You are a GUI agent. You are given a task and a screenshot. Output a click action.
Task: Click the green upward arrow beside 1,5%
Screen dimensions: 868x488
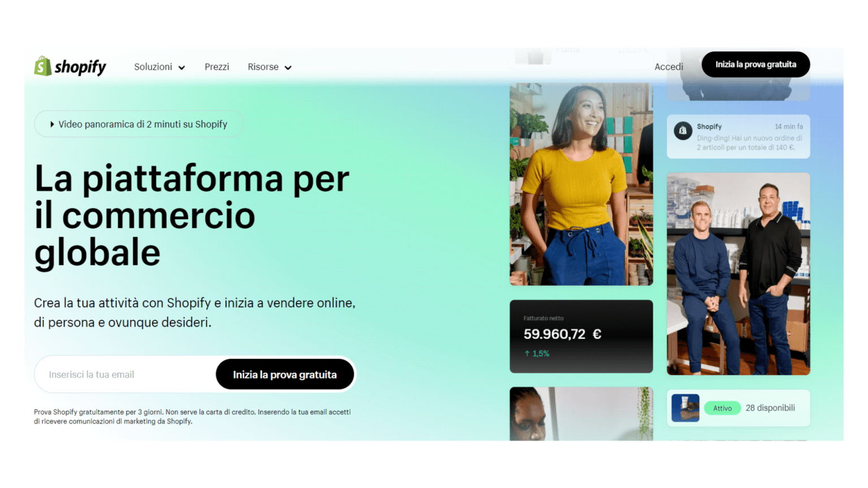527,354
